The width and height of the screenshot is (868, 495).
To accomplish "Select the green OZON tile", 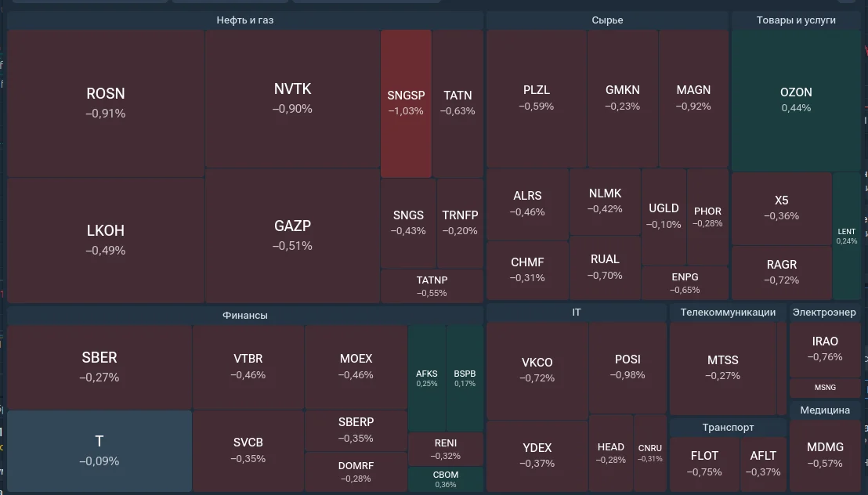I will click(796, 100).
